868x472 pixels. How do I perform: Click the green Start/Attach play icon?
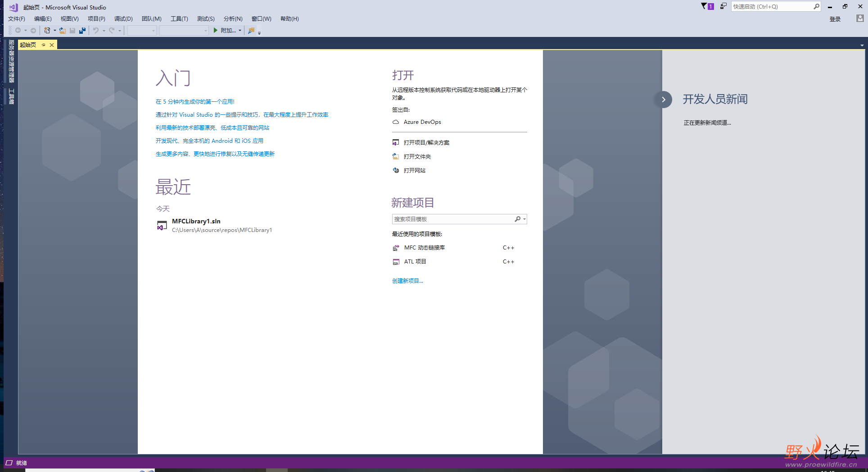coord(216,30)
